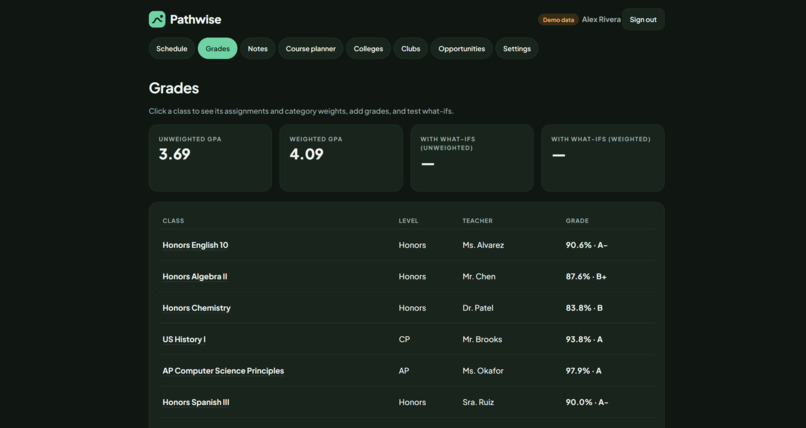806x428 pixels.
Task: Go to the Colleges tab
Action: click(x=368, y=48)
